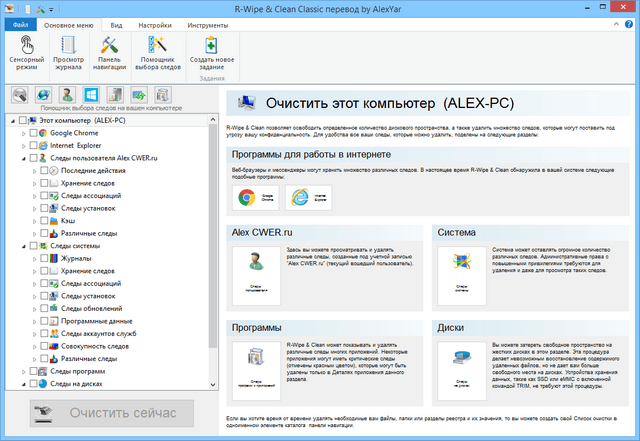Open quick access toolbar dropdown arrow
The image size is (640, 441).
coord(51,9)
